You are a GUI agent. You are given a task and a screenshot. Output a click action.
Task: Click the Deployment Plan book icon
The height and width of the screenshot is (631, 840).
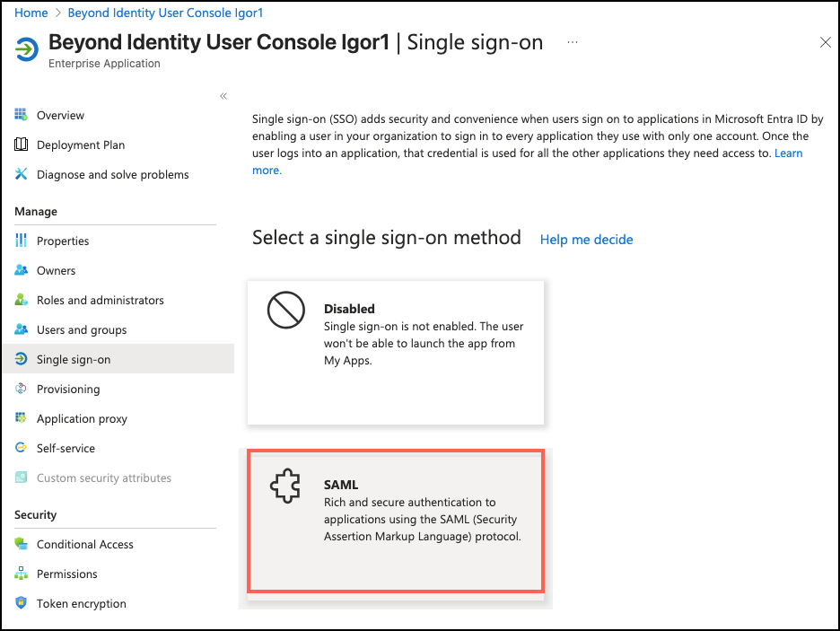click(x=21, y=145)
